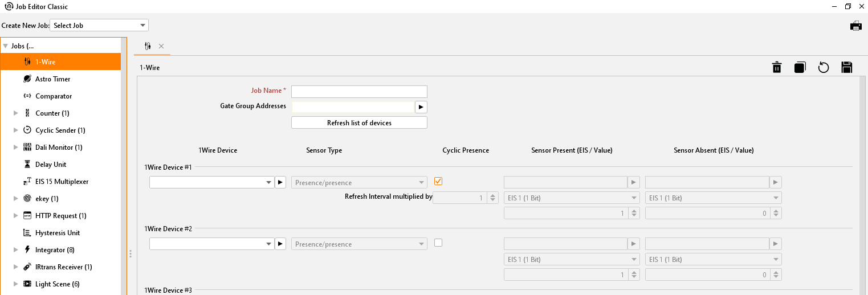This screenshot has width=868, height=295.
Task: Save the job with floppy disk icon
Action: (x=846, y=68)
